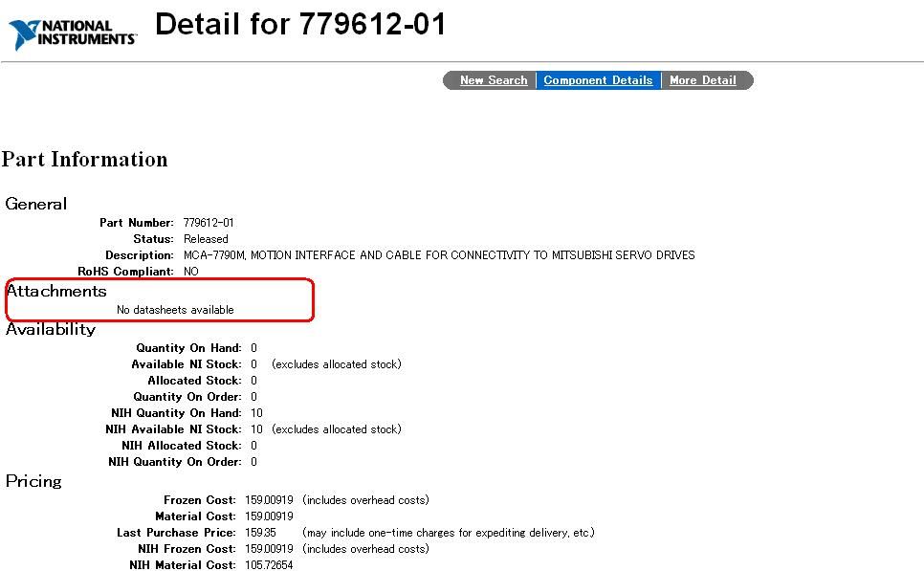The width and height of the screenshot is (924, 571).
Task: Select the Part Number value 779612-01
Action: 209,223
